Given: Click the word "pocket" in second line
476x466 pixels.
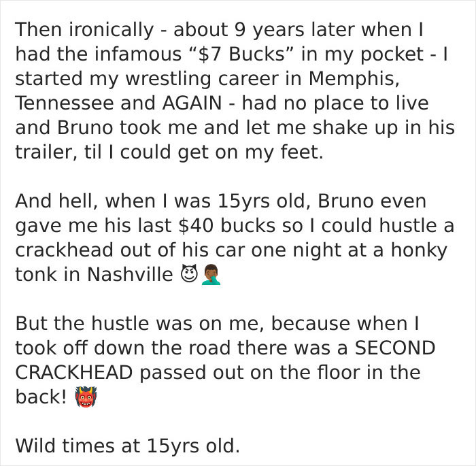Looking at the screenshot, I should coord(392,54).
